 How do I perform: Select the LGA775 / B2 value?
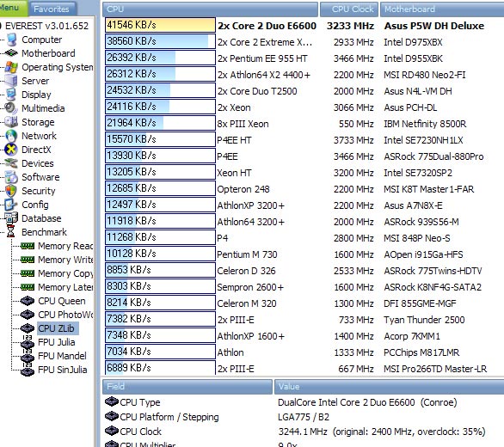[304, 417]
